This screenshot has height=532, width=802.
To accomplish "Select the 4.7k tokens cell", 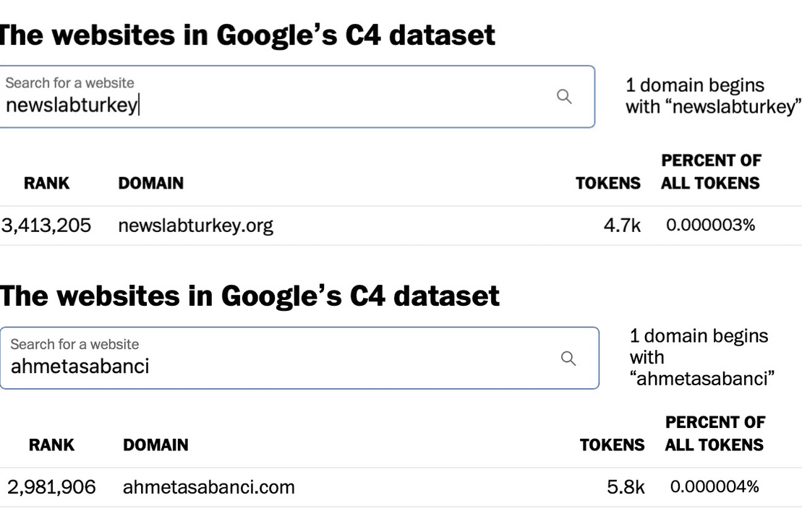I will (x=622, y=226).
